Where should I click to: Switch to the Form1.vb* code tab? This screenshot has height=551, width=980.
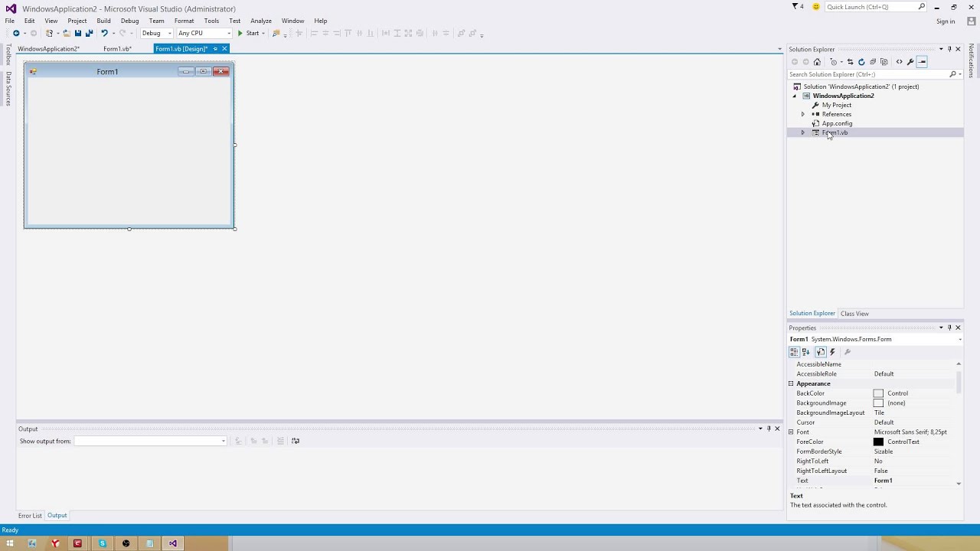(117, 49)
